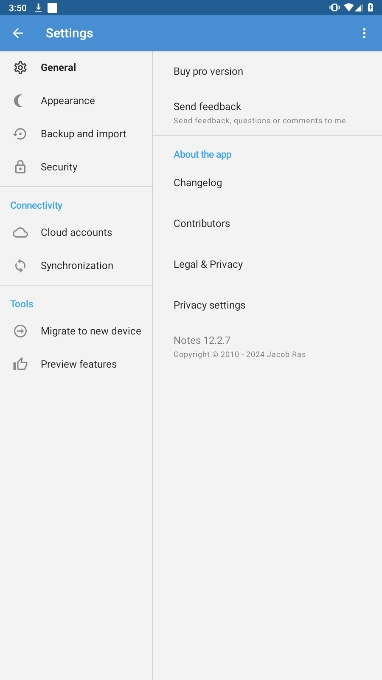Click the General gear icon

point(20,68)
